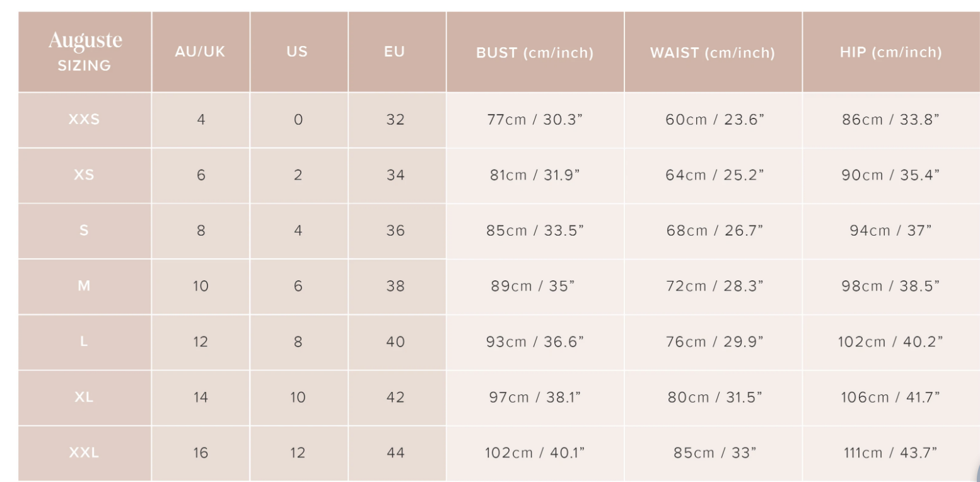
Task: Select EU size 38 cell
Action: pos(395,286)
